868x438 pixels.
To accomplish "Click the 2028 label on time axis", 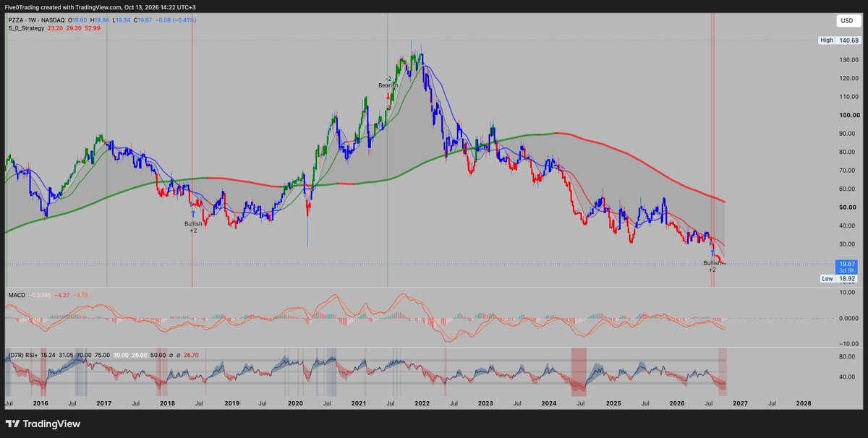I will click(x=804, y=403).
